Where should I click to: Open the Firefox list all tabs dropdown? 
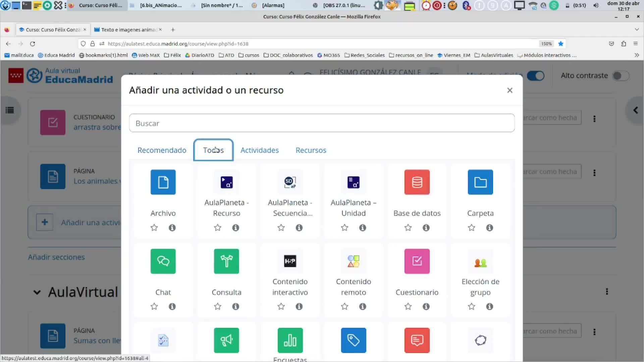pos(637,29)
